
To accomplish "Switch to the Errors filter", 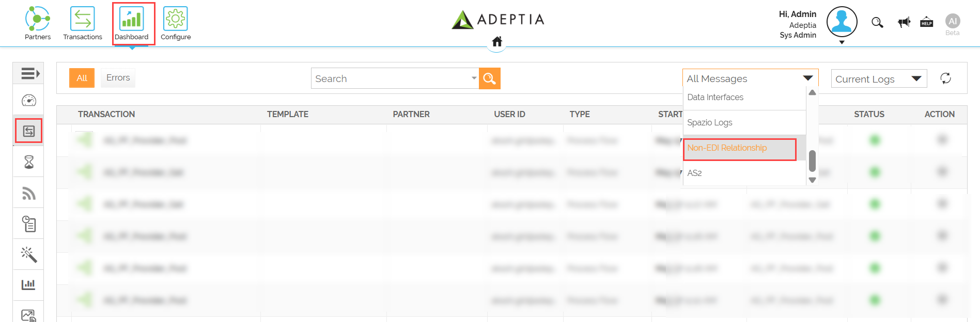I will 118,78.
